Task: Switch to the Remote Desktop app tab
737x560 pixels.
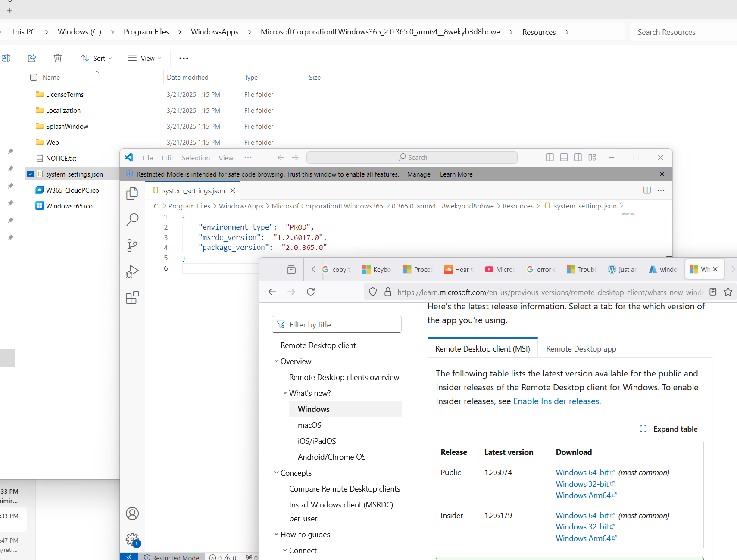Action: click(x=581, y=348)
